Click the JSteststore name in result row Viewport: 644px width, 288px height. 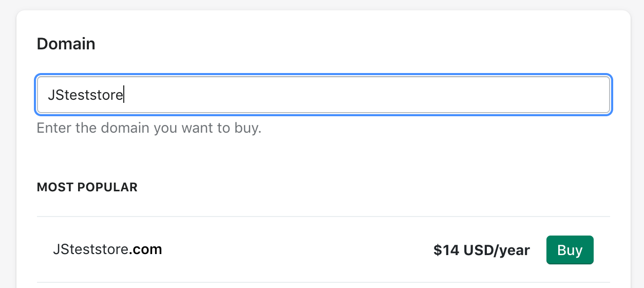click(90, 250)
